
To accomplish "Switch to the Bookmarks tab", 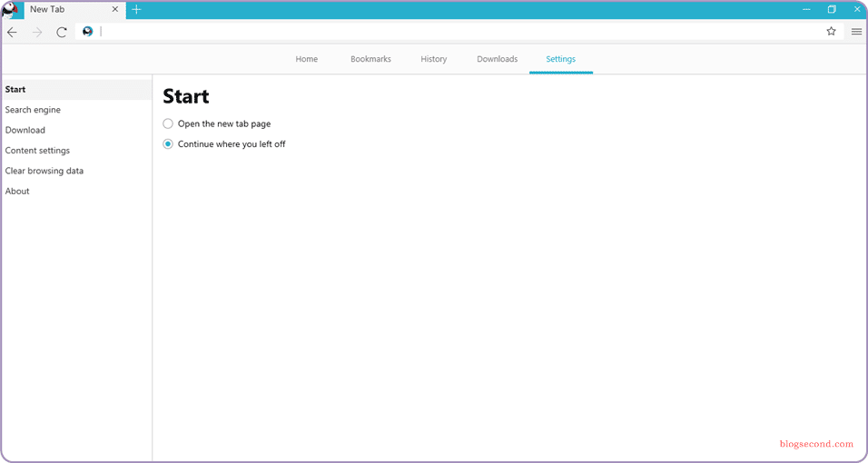I will [370, 59].
